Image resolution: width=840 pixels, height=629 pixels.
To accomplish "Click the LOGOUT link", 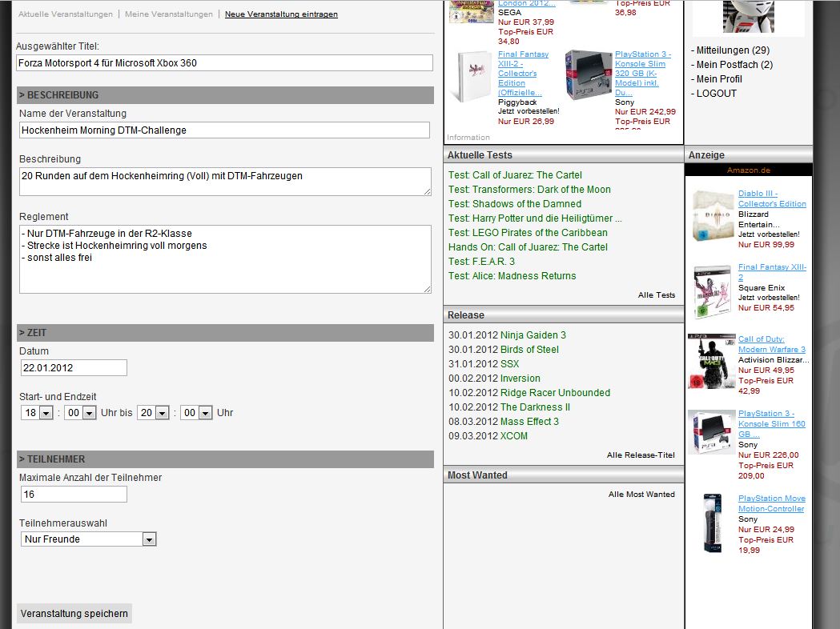I will click(716, 94).
